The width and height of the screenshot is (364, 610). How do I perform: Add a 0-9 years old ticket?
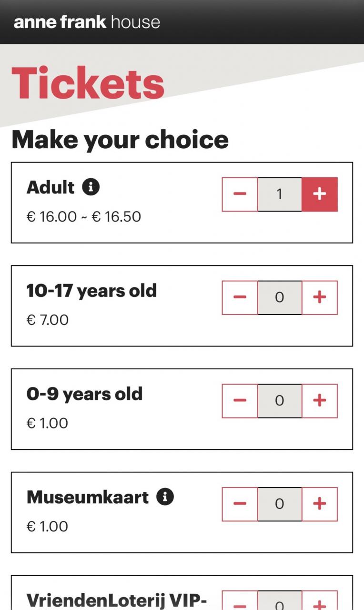[x=319, y=401]
